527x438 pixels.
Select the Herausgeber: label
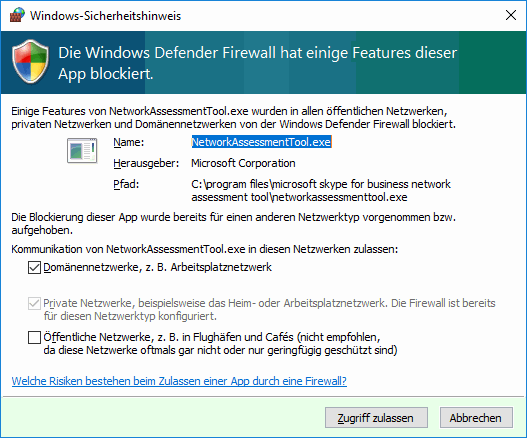point(146,164)
